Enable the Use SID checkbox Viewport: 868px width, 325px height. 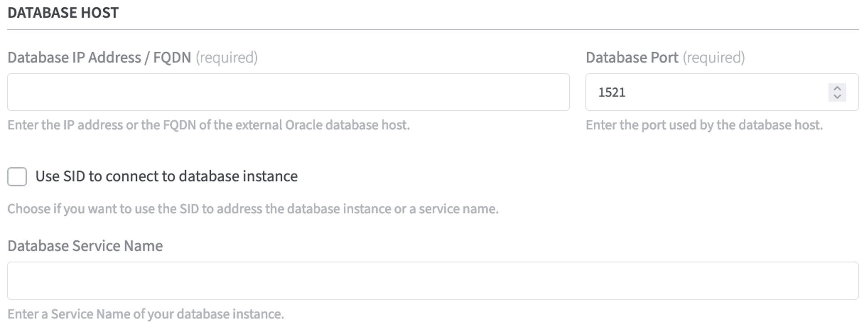click(17, 177)
